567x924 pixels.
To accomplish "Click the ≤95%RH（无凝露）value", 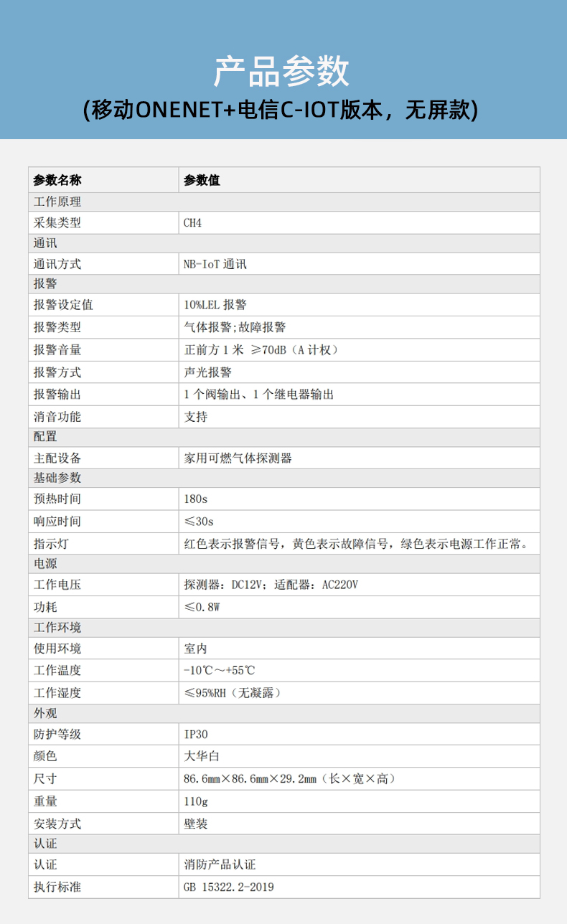I will coord(233,692).
